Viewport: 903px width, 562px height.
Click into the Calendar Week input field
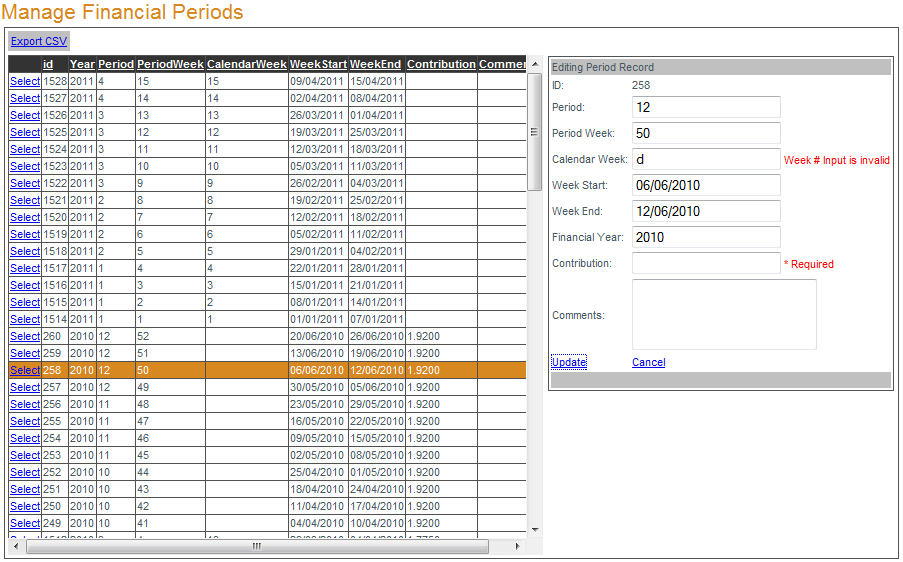click(x=706, y=159)
